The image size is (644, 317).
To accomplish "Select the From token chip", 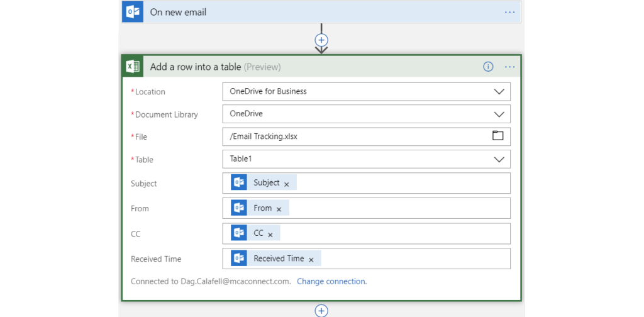I will coord(260,208).
